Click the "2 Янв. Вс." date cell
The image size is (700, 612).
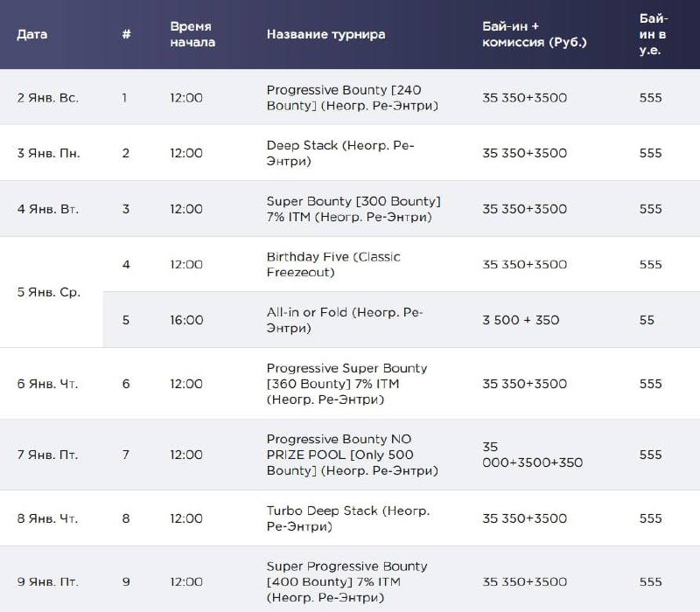click(48, 98)
